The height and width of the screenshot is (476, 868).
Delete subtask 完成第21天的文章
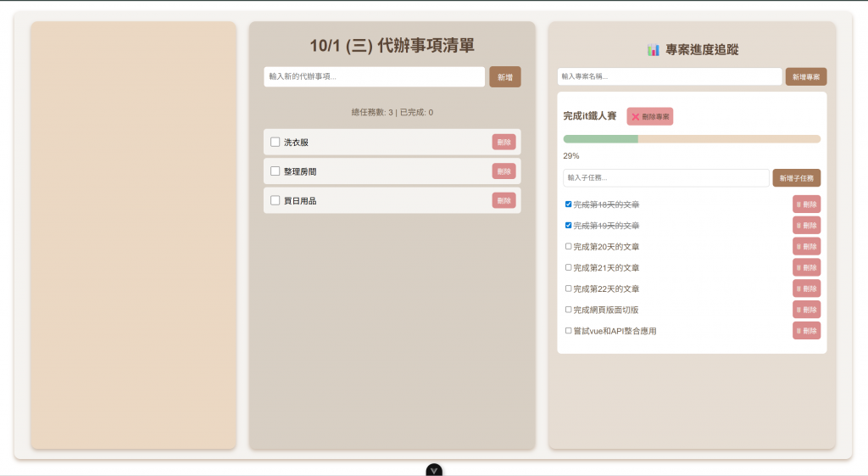[807, 267]
